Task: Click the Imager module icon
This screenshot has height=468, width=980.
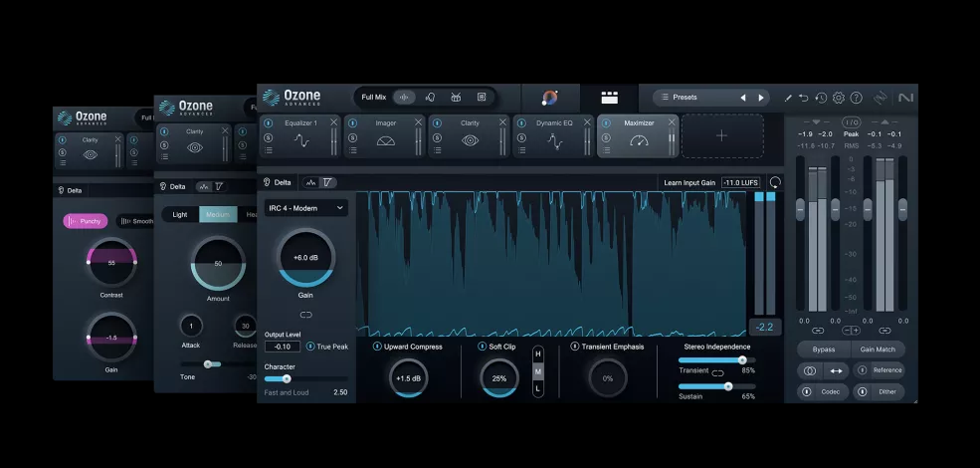Action: click(386, 140)
